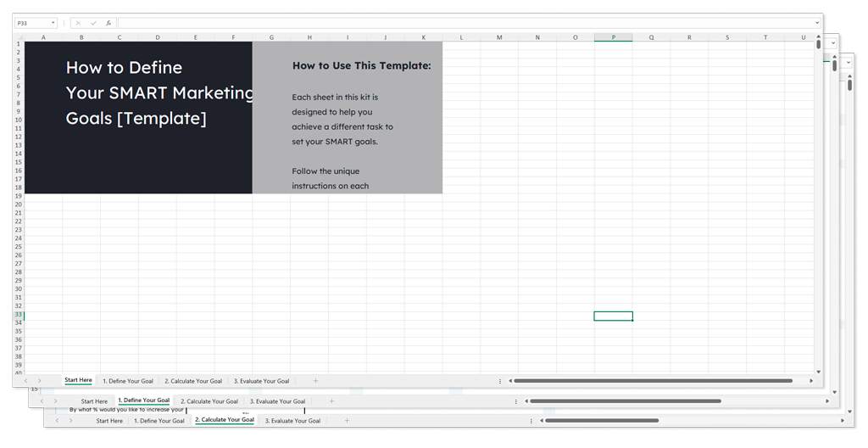
Task: Open '3. Evaluate Your Goal' tab in front window
Action: (x=261, y=381)
